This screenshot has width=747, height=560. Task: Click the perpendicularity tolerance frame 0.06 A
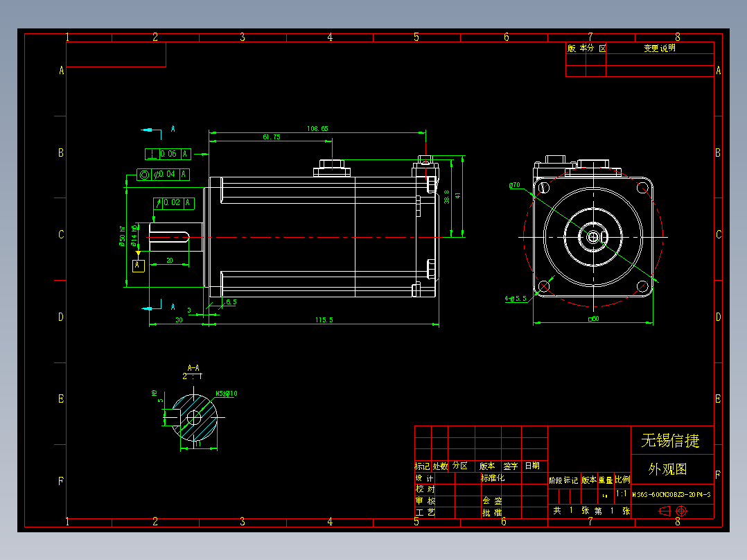[167, 154]
